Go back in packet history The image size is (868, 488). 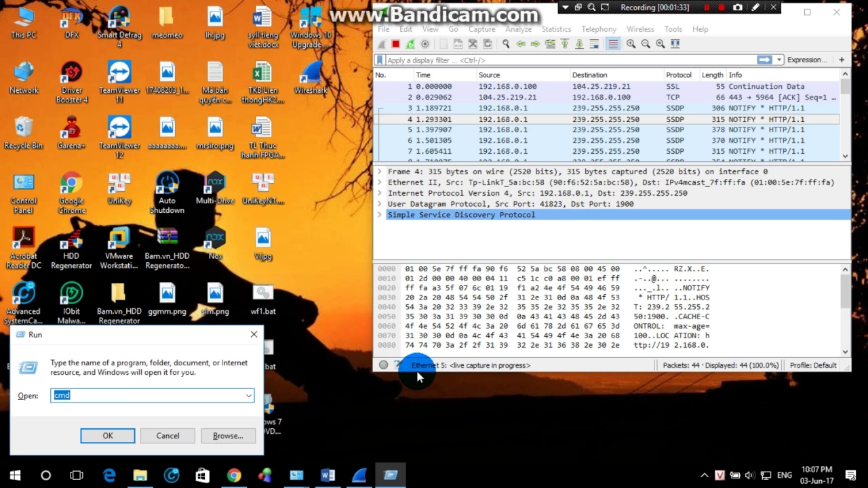(521, 44)
